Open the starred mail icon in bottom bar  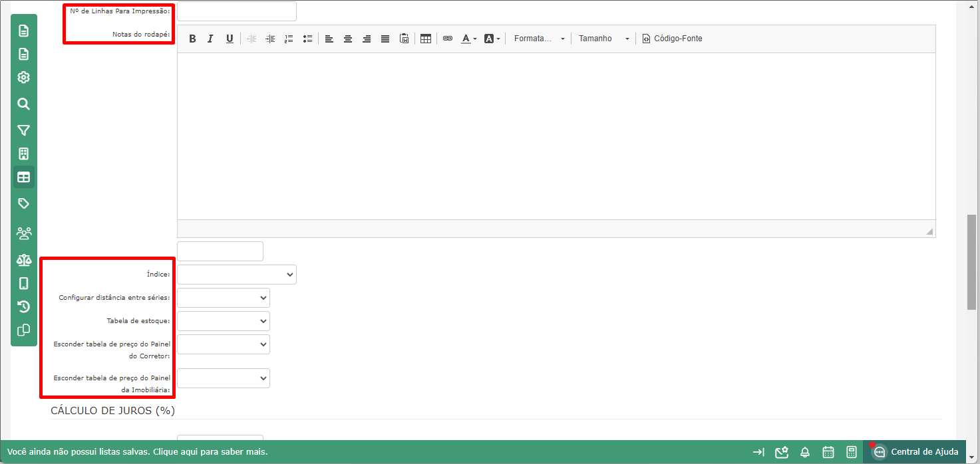[782, 452]
